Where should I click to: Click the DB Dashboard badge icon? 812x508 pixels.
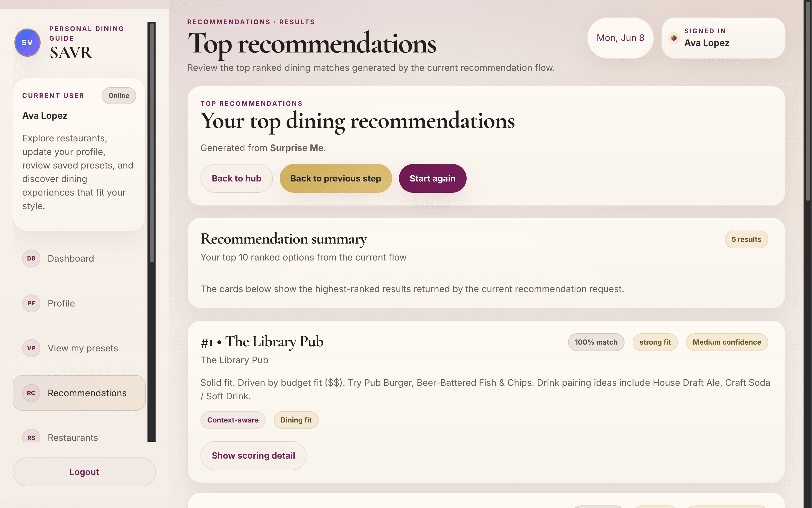coord(31,258)
